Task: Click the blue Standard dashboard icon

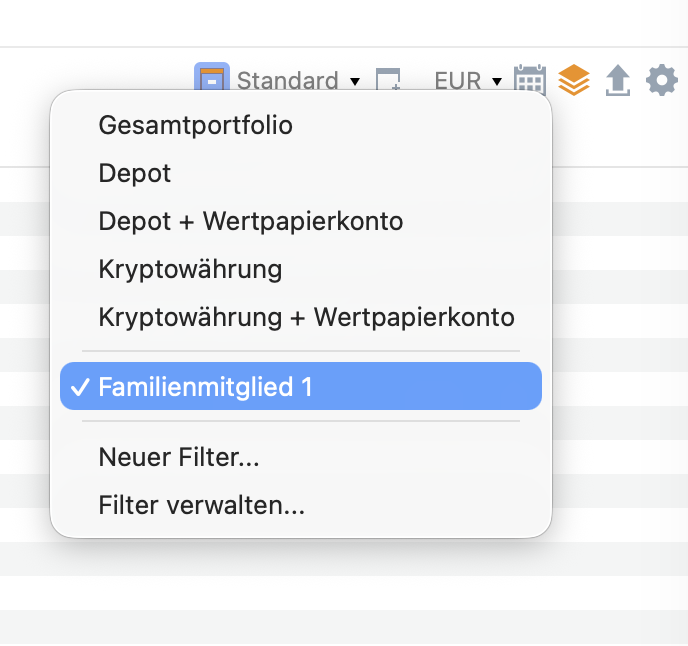Action: (212, 77)
